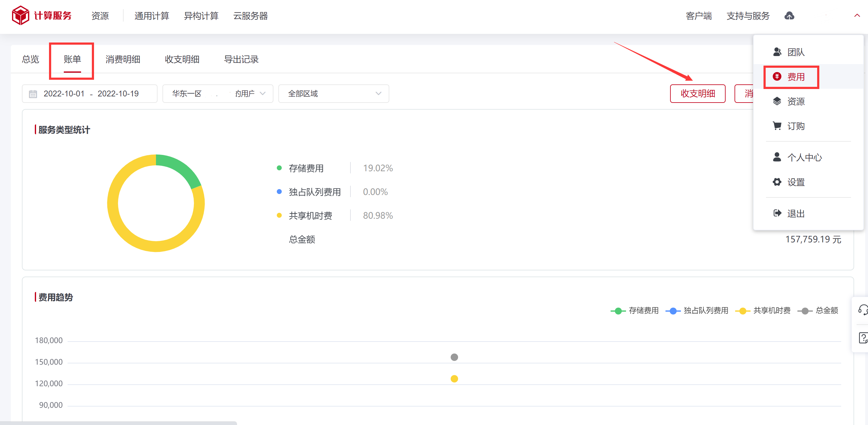This screenshot has width=868, height=425.
Task: Click the 计算服务 cube logo
Action: click(21, 15)
